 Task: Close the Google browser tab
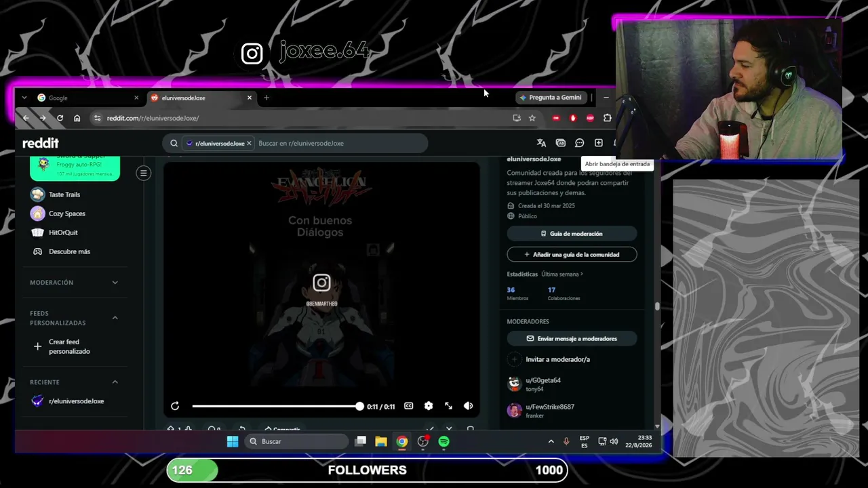[136, 98]
